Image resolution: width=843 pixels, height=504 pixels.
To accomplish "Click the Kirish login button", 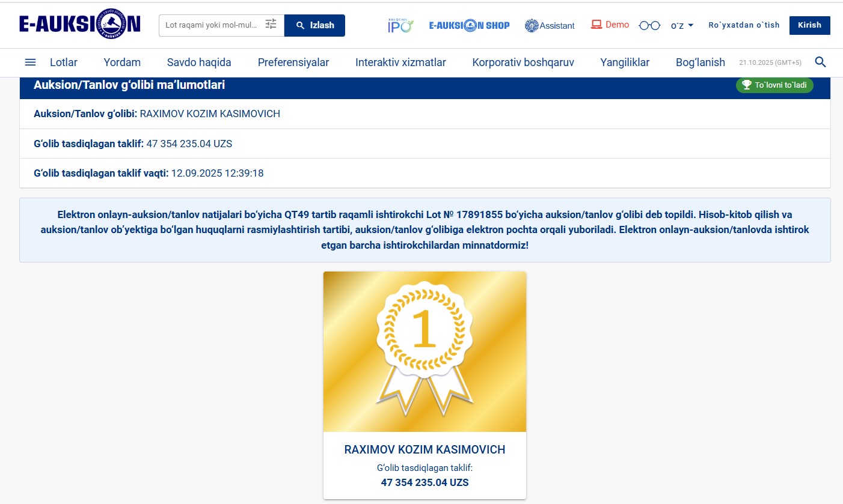I will click(809, 25).
